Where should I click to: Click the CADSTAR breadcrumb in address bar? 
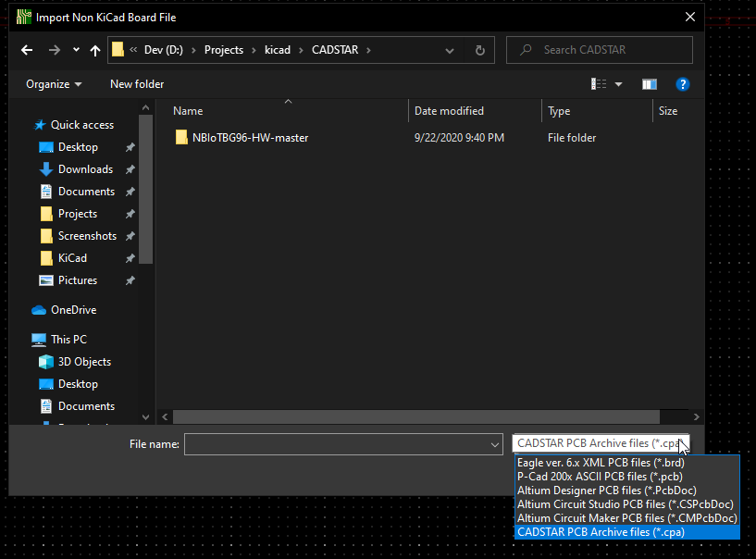point(335,50)
